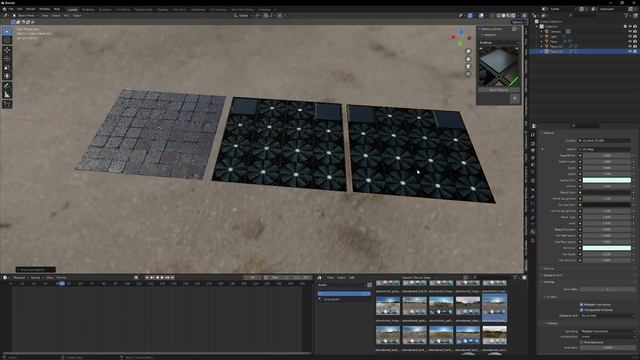This screenshot has width=640, height=360.
Task: Toggle render camera icon for Collection row
Action: coord(635,27)
